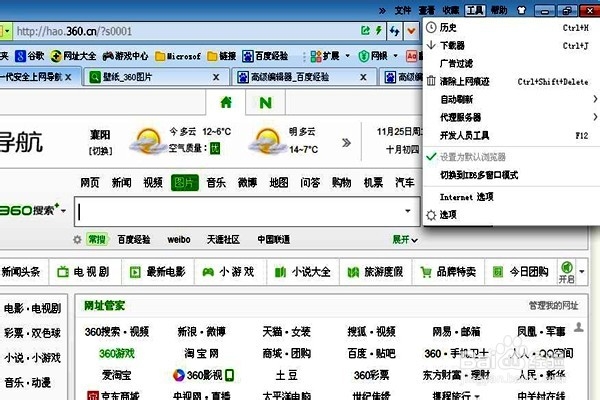Click the double chevron overflow icon in menu bar

coord(382,11)
